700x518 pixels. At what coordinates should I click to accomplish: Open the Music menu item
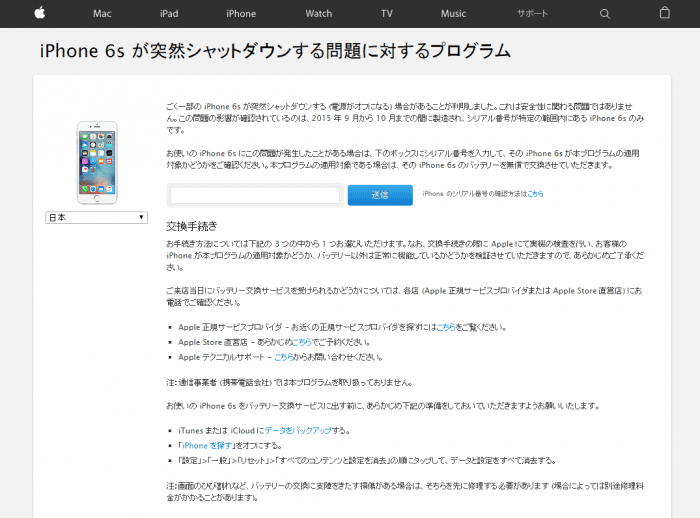[x=454, y=14]
